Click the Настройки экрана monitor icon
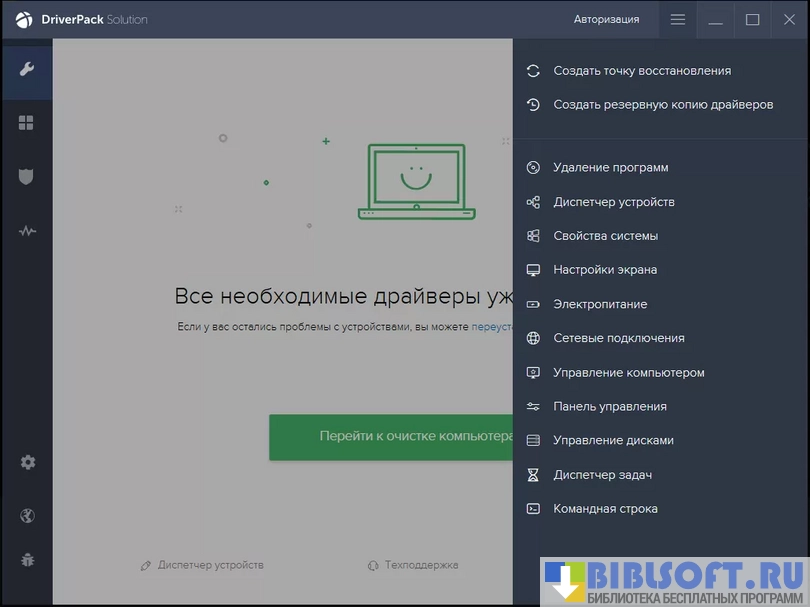Viewport: 810px width, 607px height. [x=533, y=270]
